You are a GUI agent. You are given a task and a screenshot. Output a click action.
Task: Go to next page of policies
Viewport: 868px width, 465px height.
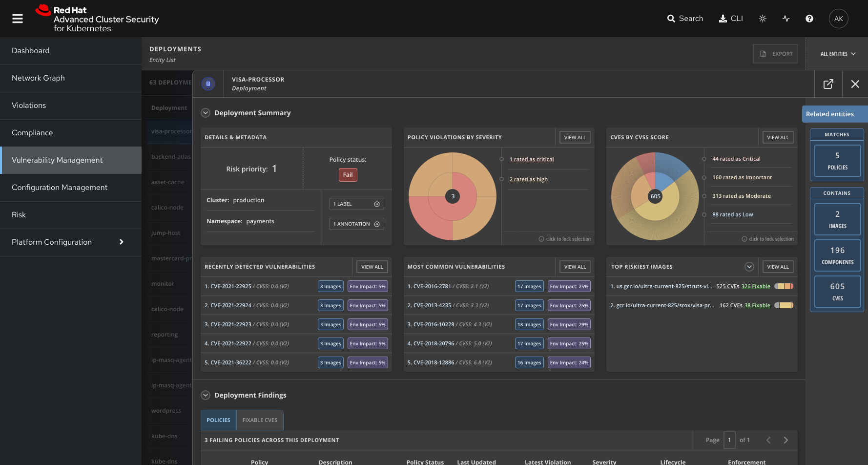tap(786, 440)
